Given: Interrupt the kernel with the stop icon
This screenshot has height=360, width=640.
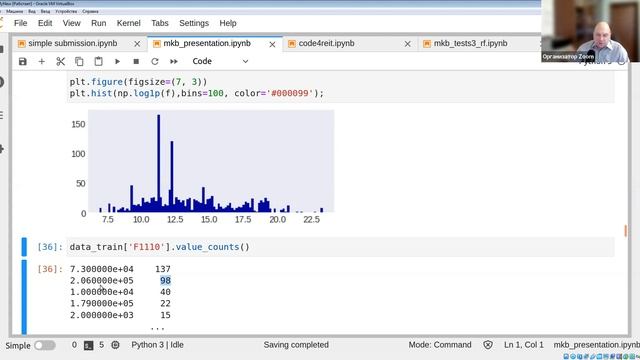Looking at the screenshot, I should pyautogui.click(x=136, y=62).
